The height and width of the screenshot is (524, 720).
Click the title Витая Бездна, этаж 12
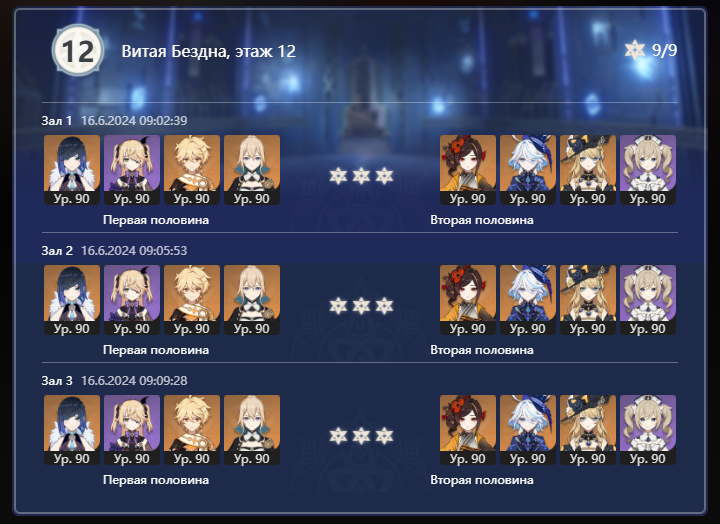208,51
